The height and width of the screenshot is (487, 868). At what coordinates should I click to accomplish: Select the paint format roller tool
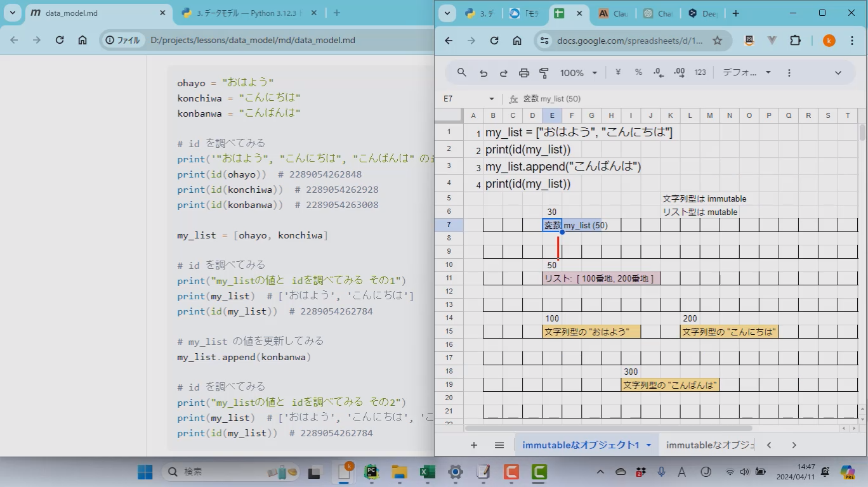point(544,73)
